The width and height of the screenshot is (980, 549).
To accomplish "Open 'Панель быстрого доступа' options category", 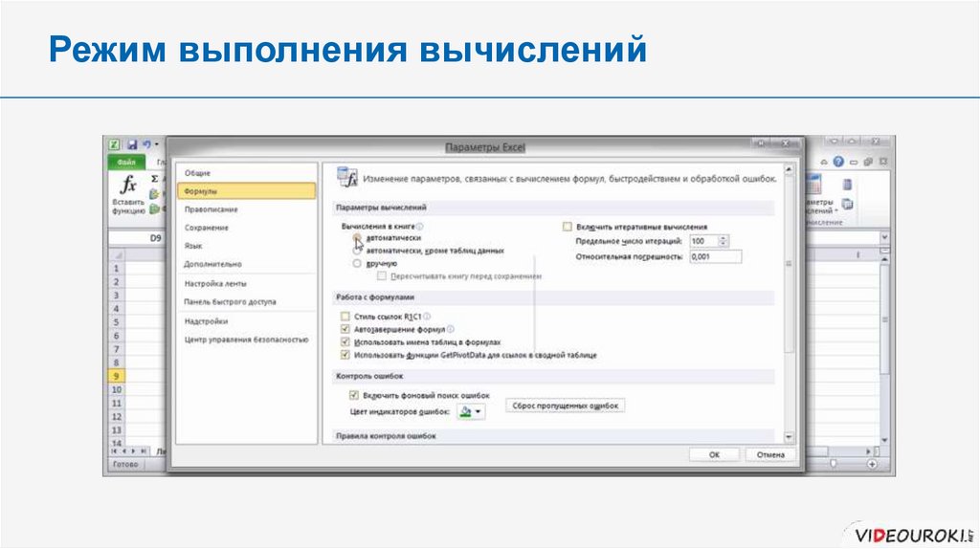I will pos(246,301).
